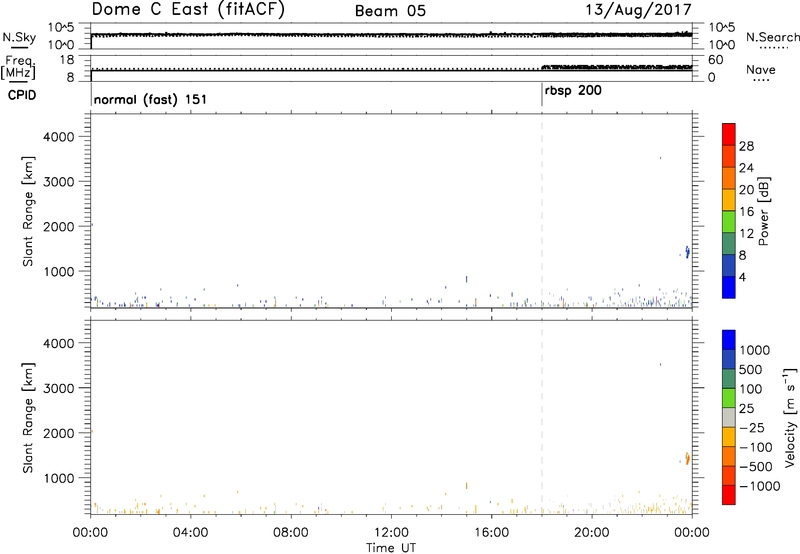
Task: Click the '500' Velocity colorbar tick value
Action: [x=751, y=370]
